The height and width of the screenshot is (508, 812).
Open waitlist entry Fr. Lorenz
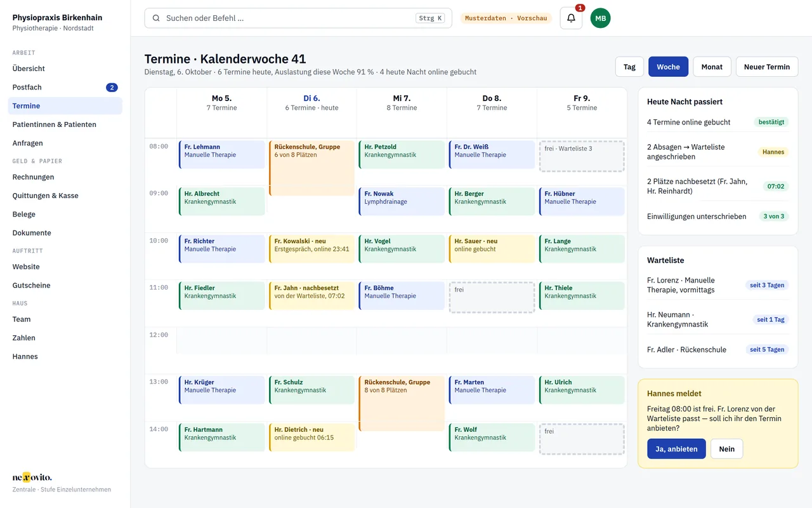(718, 284)
